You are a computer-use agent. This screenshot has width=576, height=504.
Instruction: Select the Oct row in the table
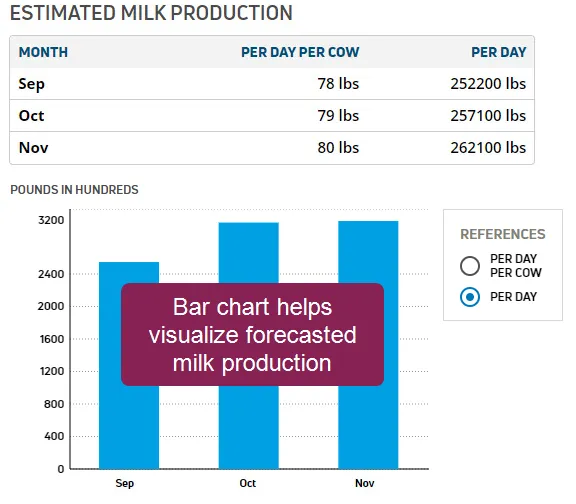point(272,116)
